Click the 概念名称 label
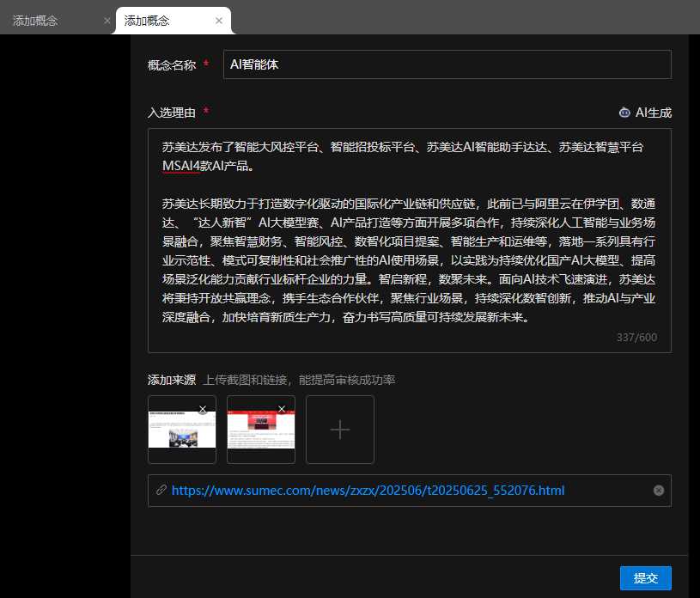 [172, 65]
